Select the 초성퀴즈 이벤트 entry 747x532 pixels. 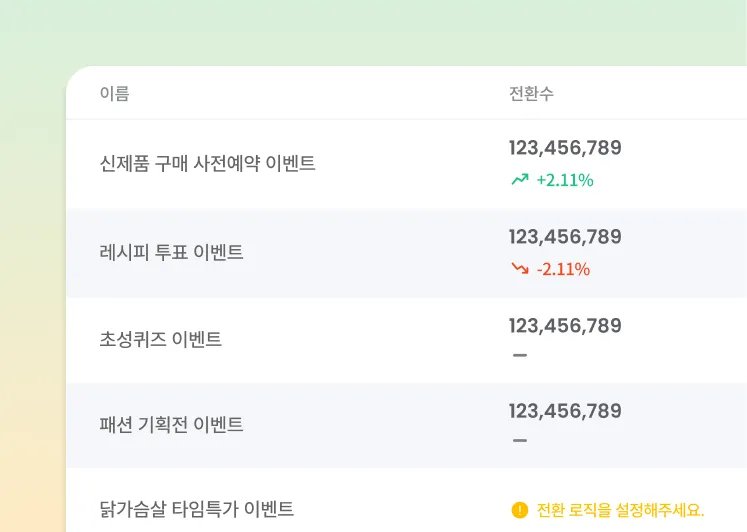[x=161, y=339]
